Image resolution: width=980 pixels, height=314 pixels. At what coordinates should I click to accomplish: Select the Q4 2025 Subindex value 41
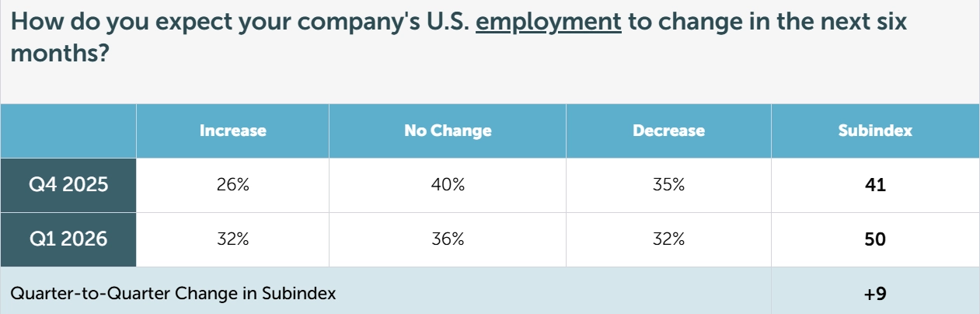click(875, 185)
